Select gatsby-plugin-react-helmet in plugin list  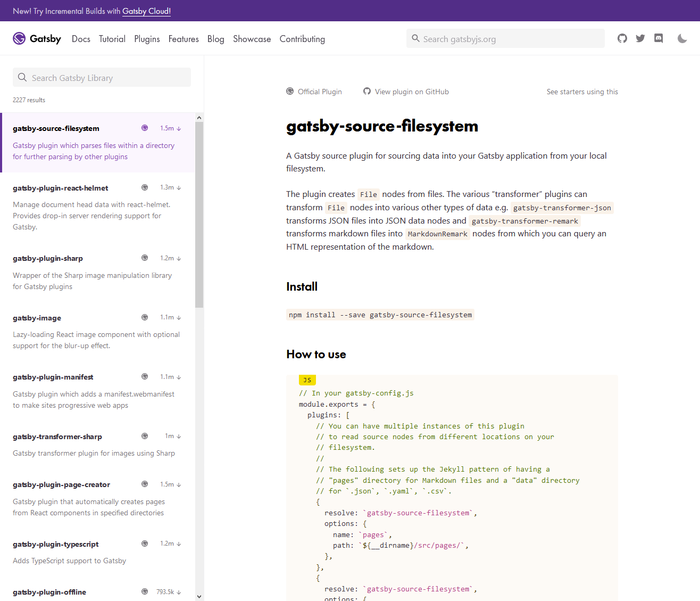point(61,188)
